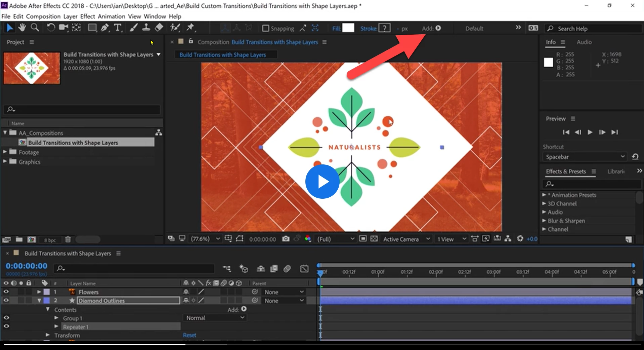
Task: Expand the Flowers layer properties
Action: [x=39, y=292]
